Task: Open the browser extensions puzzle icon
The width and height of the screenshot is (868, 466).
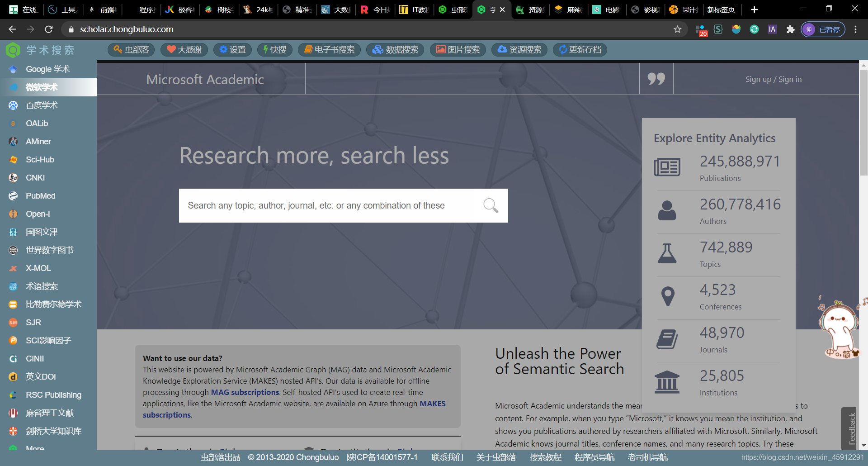Action: [790, 29]
